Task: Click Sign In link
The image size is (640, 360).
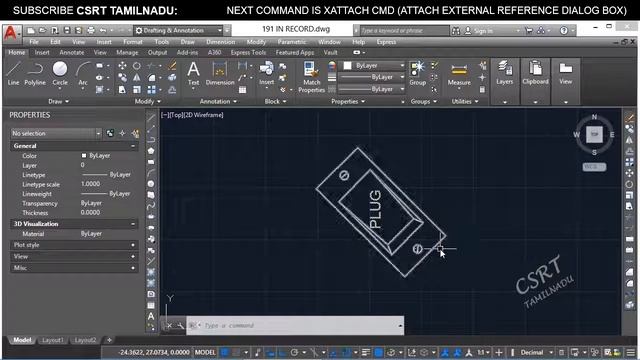Action: [483, 31]
